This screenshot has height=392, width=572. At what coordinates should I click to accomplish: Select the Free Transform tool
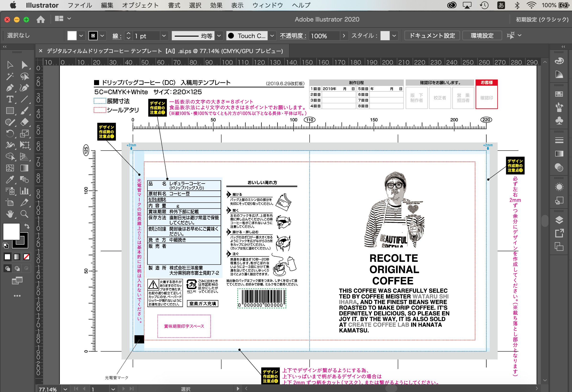(24, 145)
